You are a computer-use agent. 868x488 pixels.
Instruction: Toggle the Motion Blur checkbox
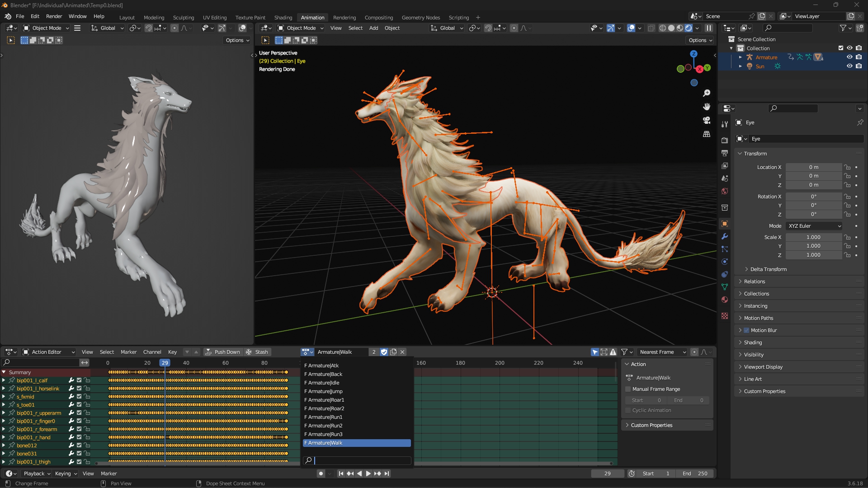[746, 330]
